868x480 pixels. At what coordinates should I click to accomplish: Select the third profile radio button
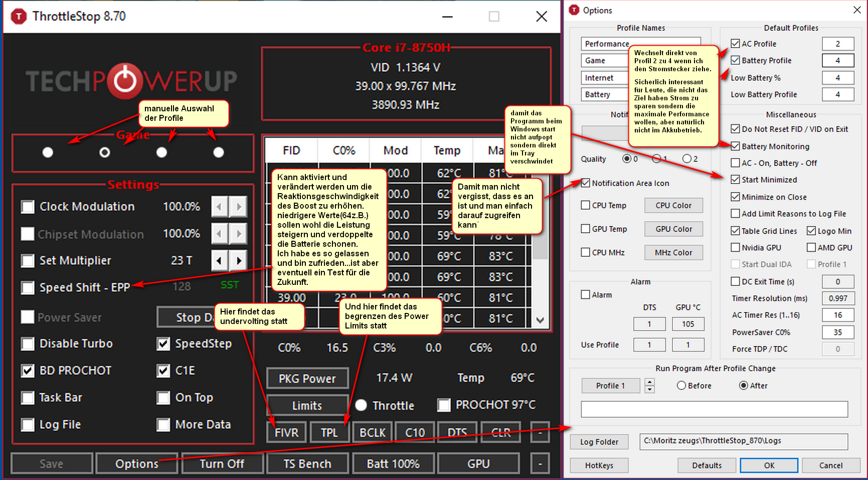161,152
